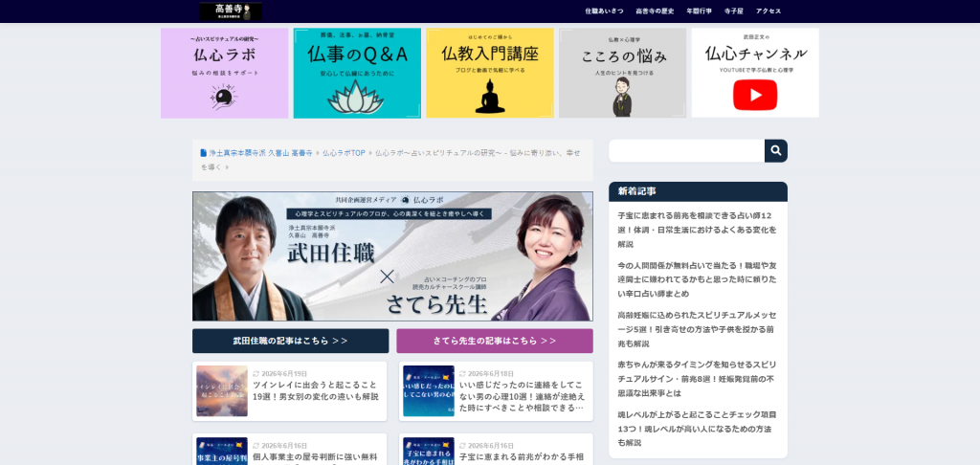
Task: Open 子宝に恵まれる前兆がわかる手相 article
Action: point(522,457)
